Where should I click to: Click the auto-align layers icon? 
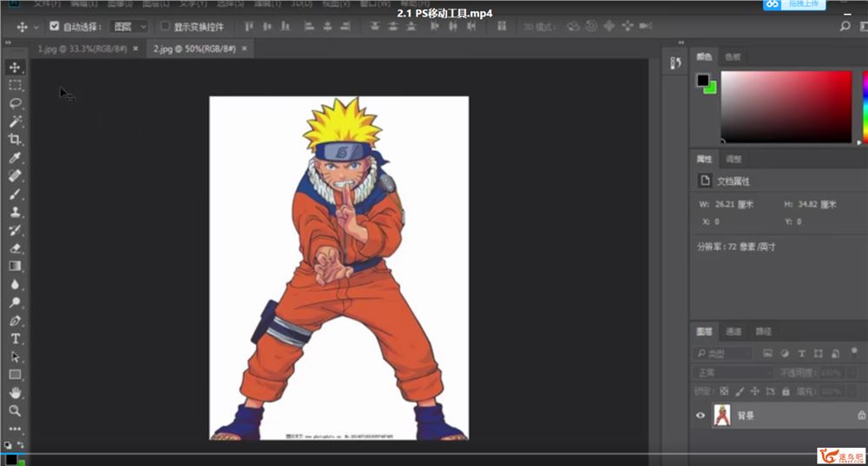[x=502, y=26]
